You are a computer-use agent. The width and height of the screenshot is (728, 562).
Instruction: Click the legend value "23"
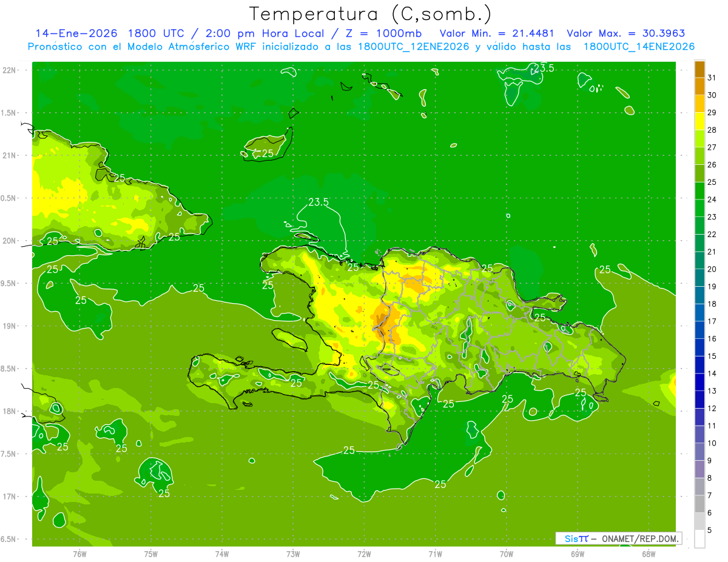coord(712,217)
